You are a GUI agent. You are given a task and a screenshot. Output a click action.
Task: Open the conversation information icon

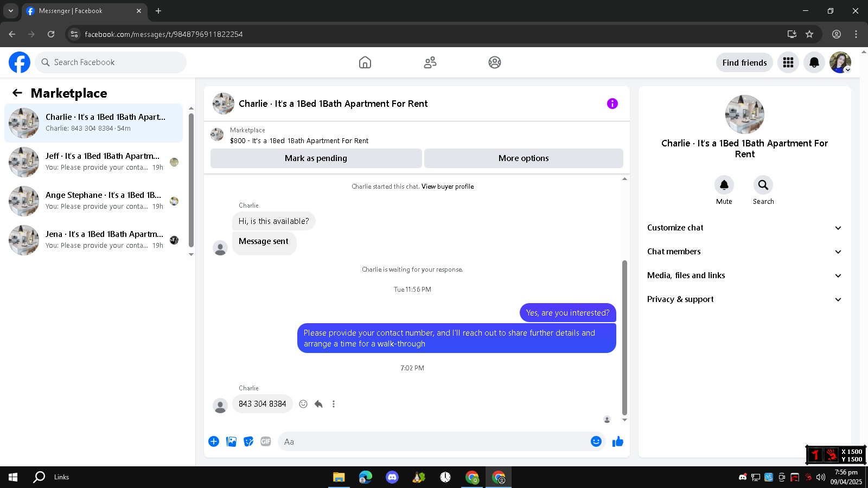[612, 104]
